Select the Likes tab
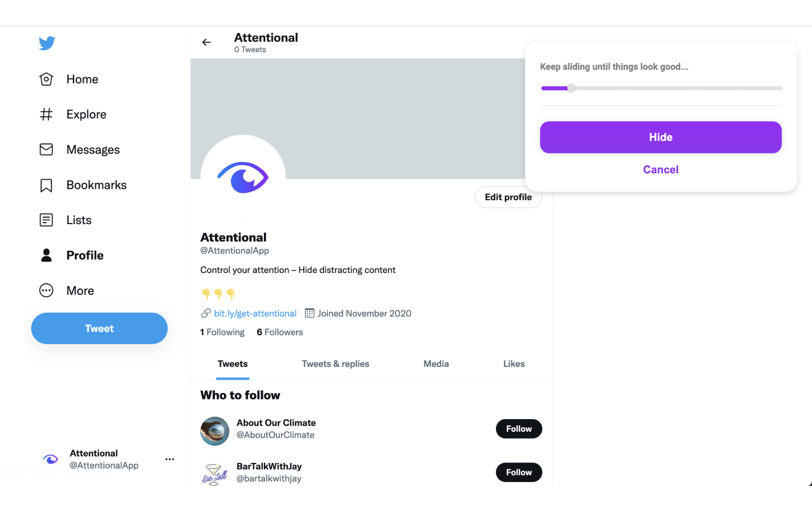This screenshot has width=812, height=508. coord(514,363)
